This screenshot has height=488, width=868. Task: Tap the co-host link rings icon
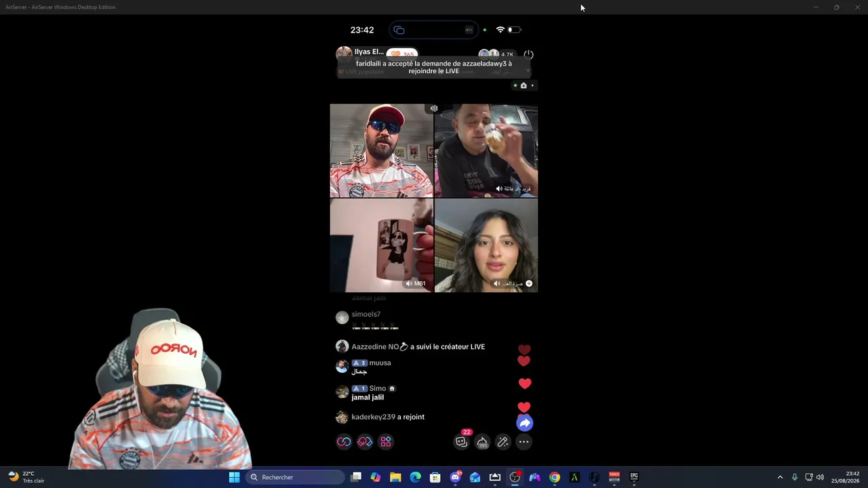coord(344,442)
